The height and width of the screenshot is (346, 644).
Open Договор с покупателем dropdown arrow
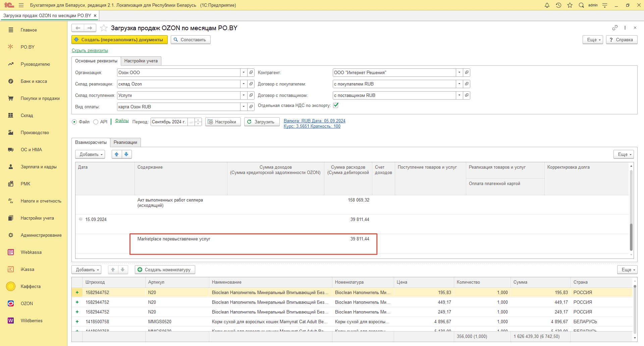tap(460, 84)
